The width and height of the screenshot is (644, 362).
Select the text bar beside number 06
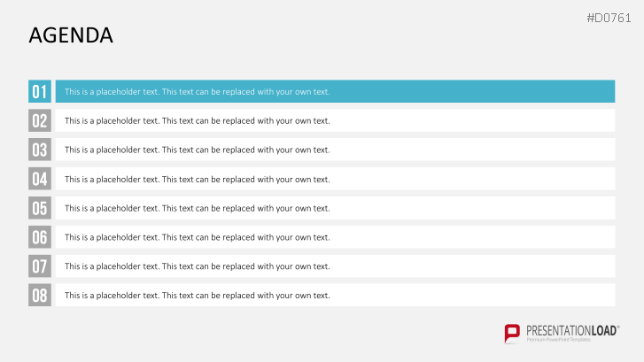tap(335, 237)
